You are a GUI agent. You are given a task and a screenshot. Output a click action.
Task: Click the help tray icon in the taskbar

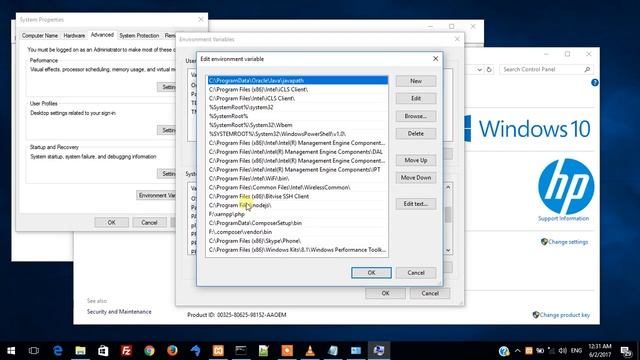coord(504,351)
